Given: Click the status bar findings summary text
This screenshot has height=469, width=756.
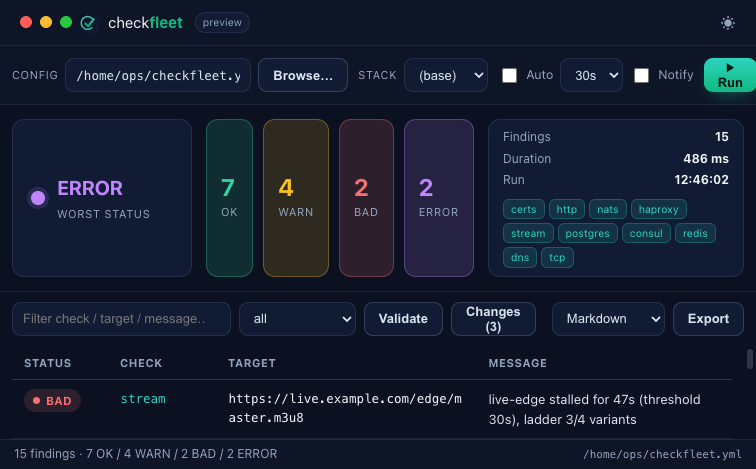Looking at the screenshot, I should pyautogui.click(x=146, y=454).
